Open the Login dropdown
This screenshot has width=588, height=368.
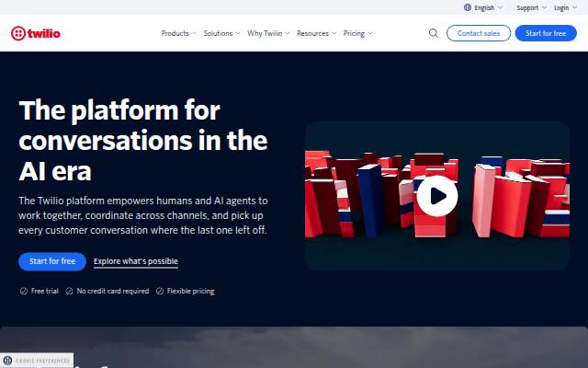(565, 7)
